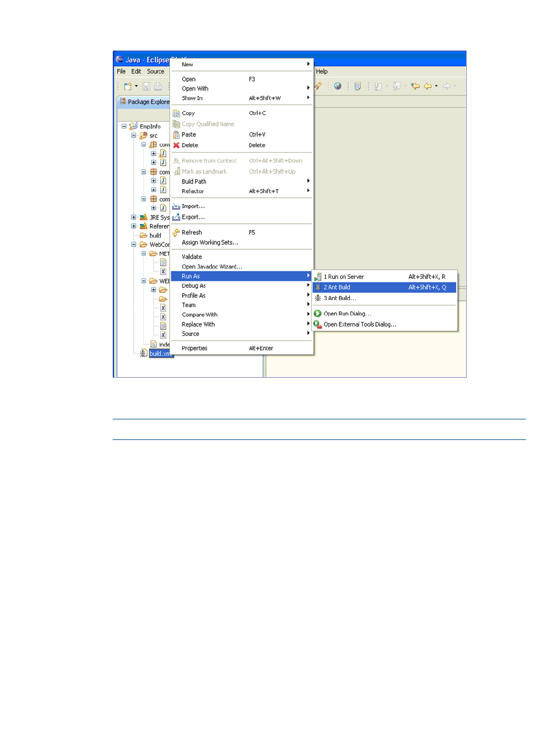The height and width of the screenshot is (746, 560).
Task: Click Open entry in context menu
Action: tap(242, 79)
